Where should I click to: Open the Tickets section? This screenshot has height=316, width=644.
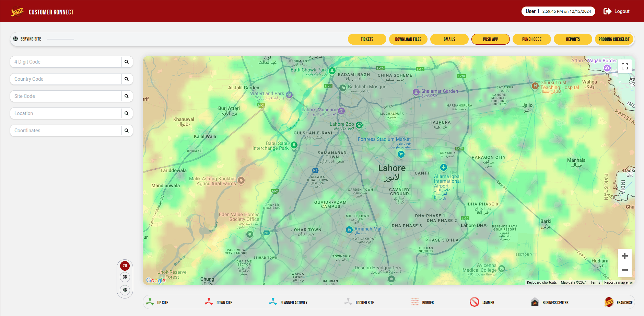(x=367, y=39)
